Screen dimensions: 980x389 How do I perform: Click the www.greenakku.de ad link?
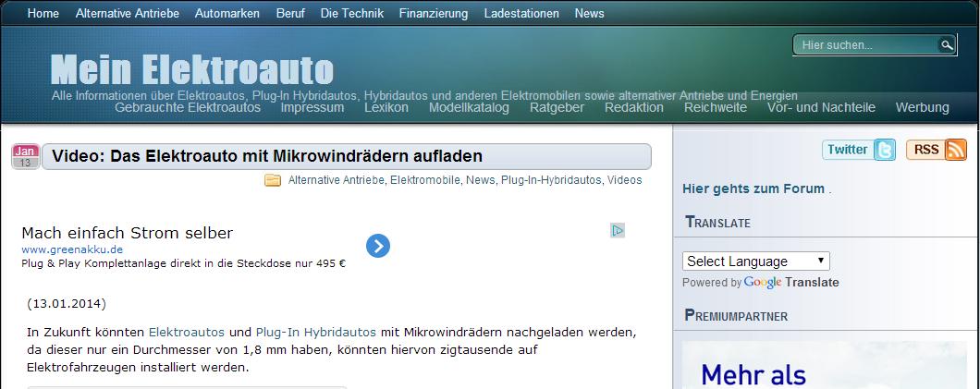[72, 249]
